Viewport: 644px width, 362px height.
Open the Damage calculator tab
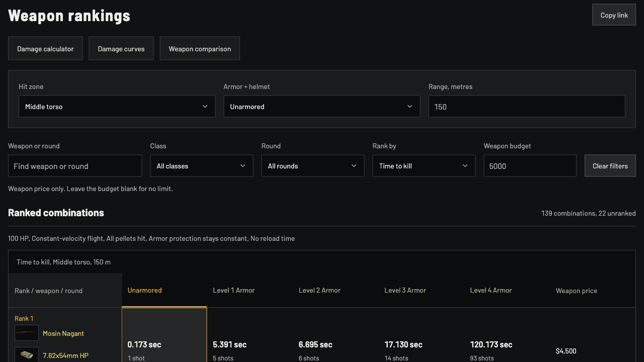(x=45, y=48)
